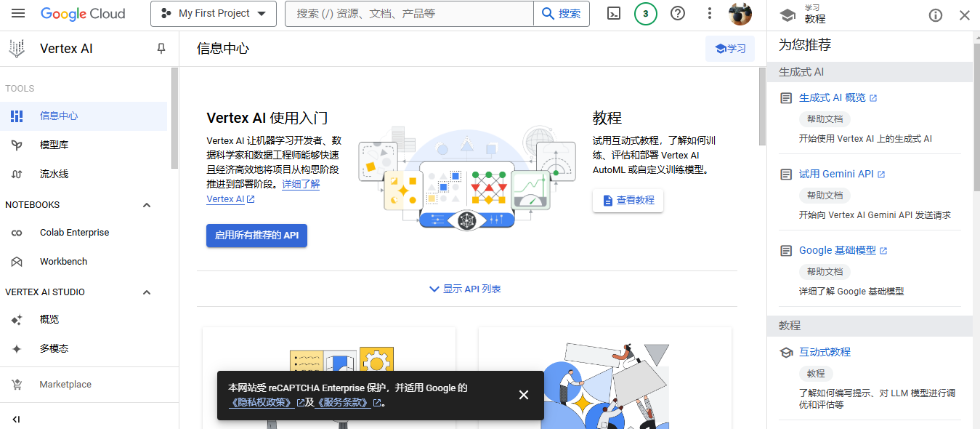This screenshot has height=429, width=980.
Task: Open Google 基础模型 link
Action: (x=843, y=250)
